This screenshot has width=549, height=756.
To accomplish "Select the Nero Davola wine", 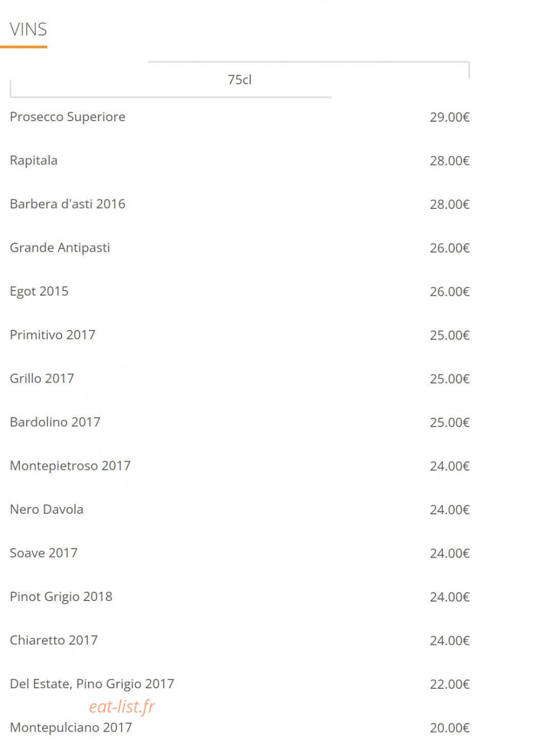I will pos(47,509).
